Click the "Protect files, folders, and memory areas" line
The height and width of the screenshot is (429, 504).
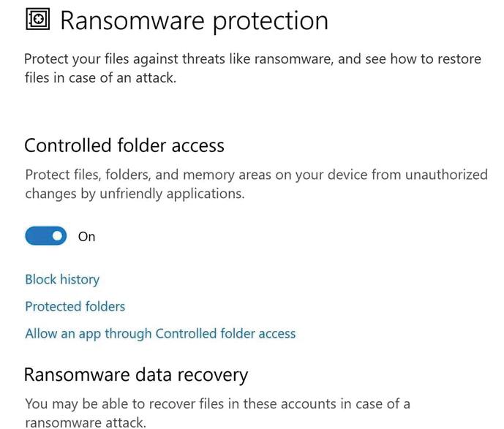(256, 175)
